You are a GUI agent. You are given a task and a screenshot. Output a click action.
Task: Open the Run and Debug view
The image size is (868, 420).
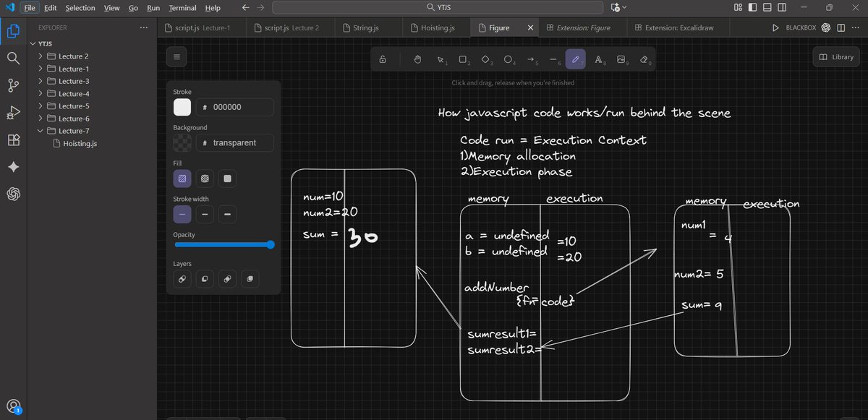(x=13, y=112)
